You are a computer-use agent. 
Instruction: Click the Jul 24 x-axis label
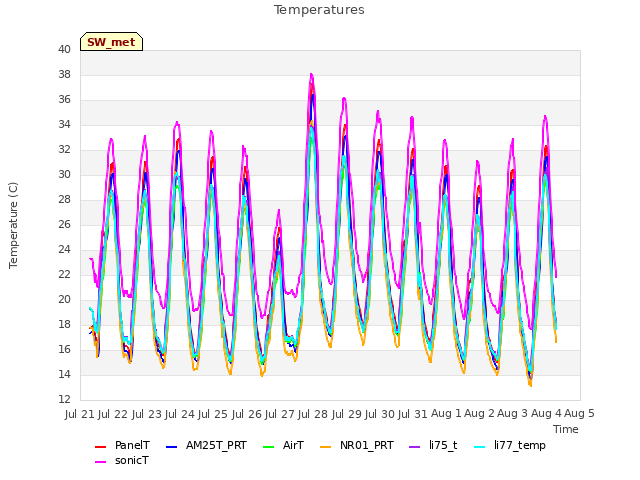pyautogui.click(x=180, y=414)
